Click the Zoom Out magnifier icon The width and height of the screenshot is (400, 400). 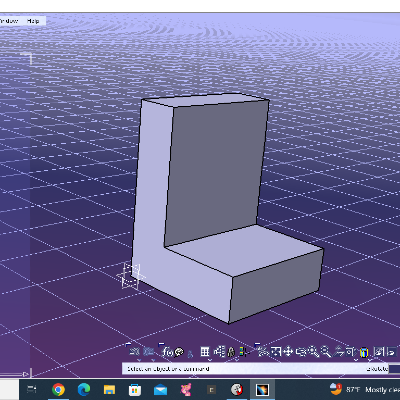click(x=326, y=351)
